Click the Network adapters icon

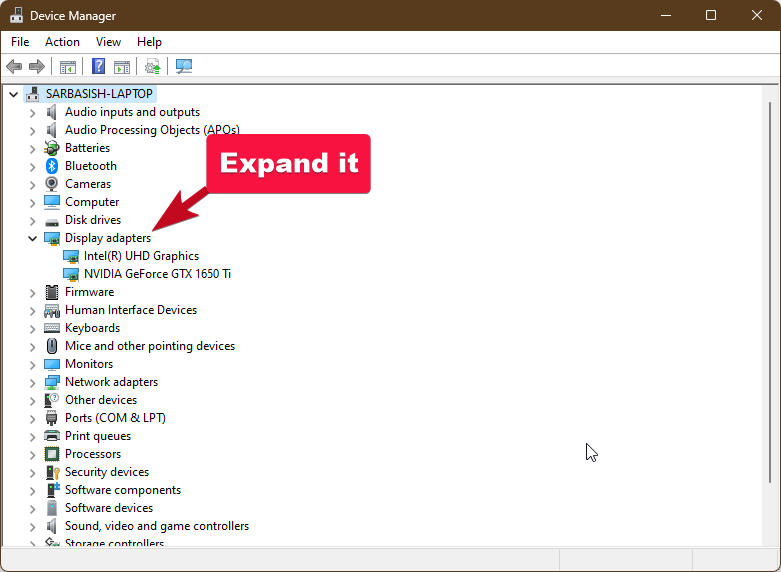coord(52,382)
